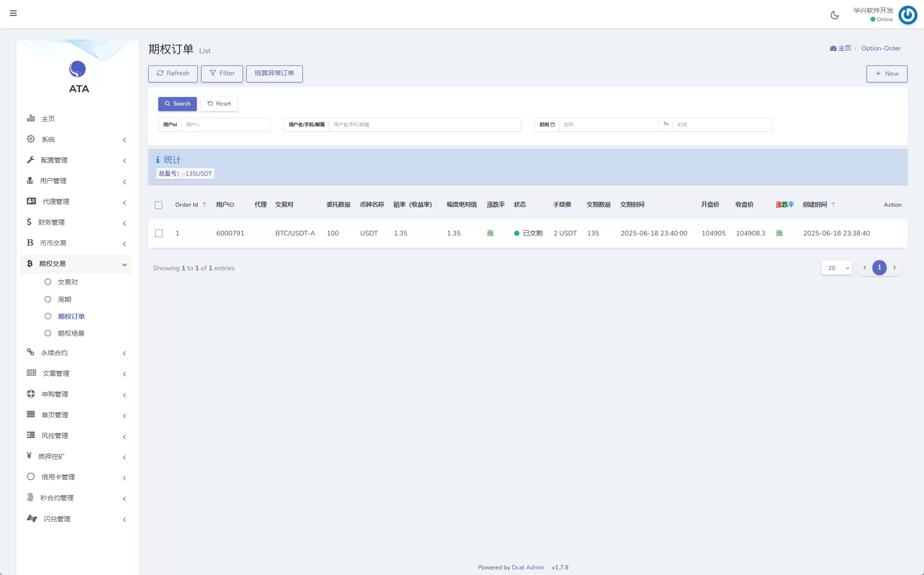Screen dimensions: 924x575
Task: Check the order 1 row checkbox
Action: click(x=159, y=233)
